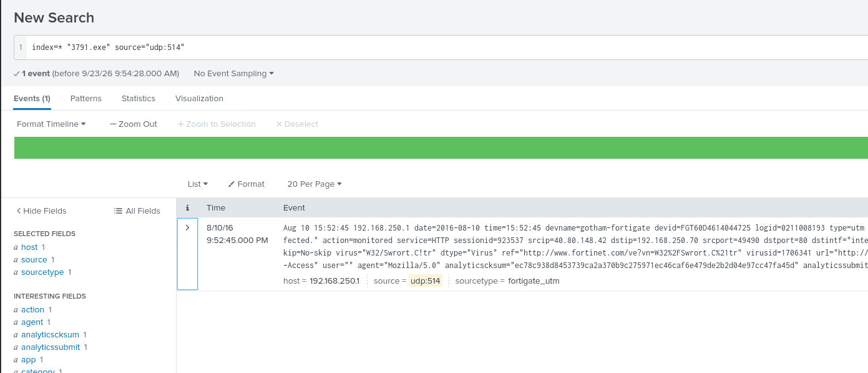Click Deselect on the timeline

pos(297,124)
